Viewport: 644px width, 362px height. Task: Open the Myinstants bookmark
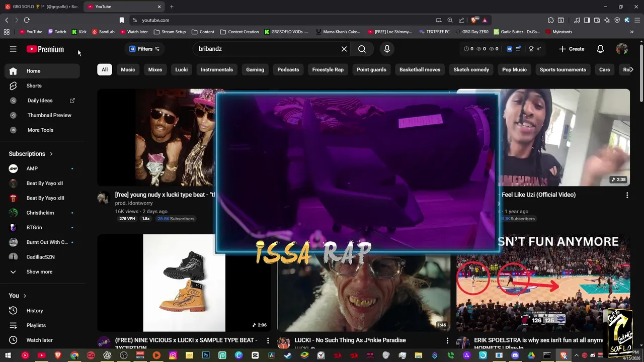coord(558,32)
